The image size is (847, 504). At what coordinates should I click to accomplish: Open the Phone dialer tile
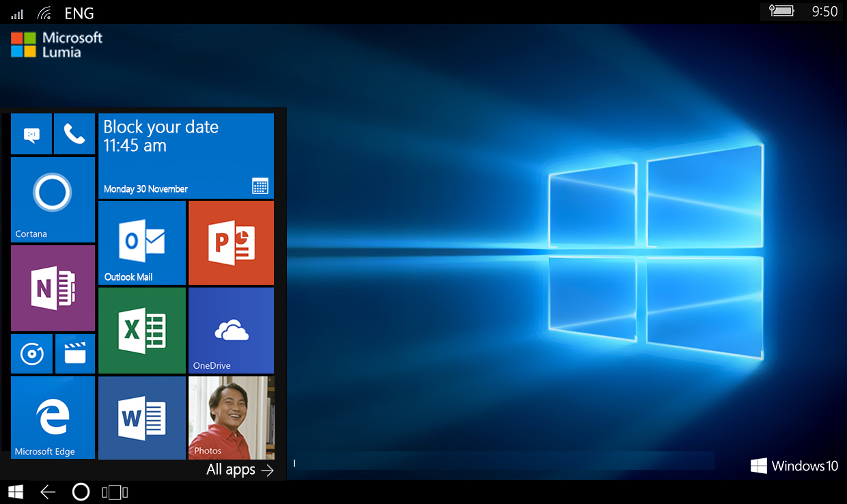point(74,135)
